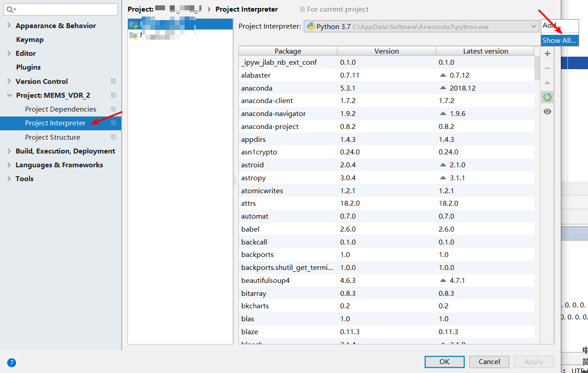This screenshot has width=588, height=373.
Task: Select the appdirs package row
Action: point(387,139)
